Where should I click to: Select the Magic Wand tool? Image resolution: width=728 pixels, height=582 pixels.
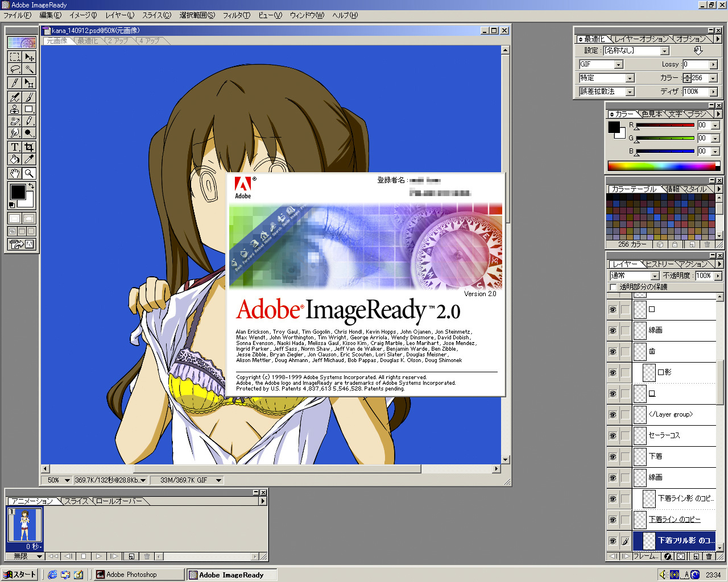tap(29, 69)
